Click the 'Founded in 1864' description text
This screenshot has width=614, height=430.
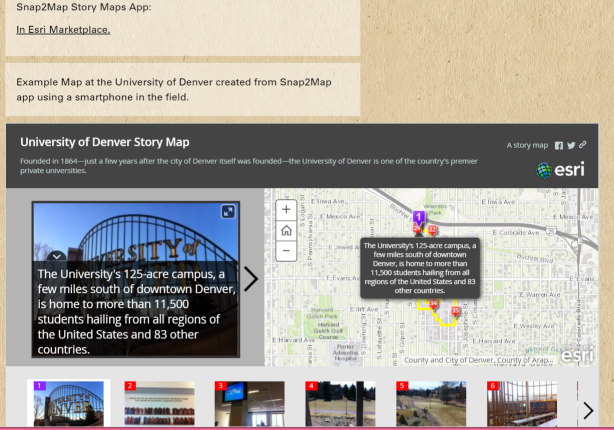(249, 166)
